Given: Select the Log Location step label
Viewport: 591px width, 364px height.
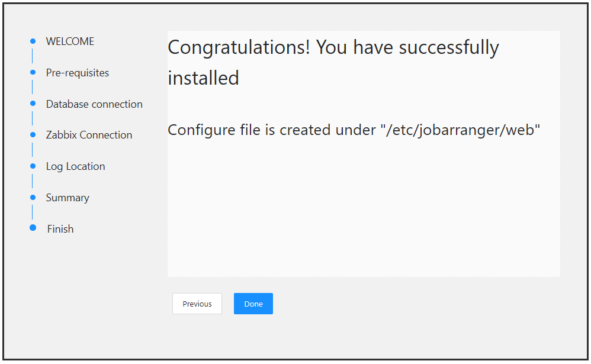Looking at the screenshot, I should (75, 166).
